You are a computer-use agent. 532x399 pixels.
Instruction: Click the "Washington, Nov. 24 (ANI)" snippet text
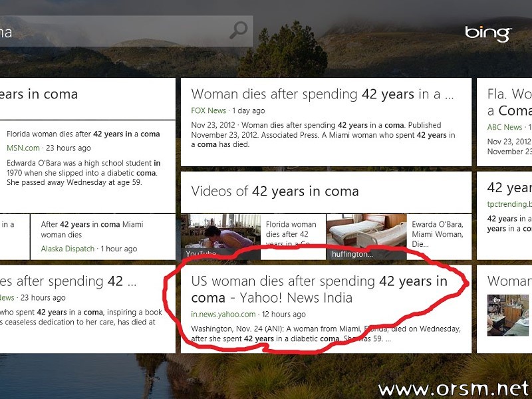[x=326, y=334]
